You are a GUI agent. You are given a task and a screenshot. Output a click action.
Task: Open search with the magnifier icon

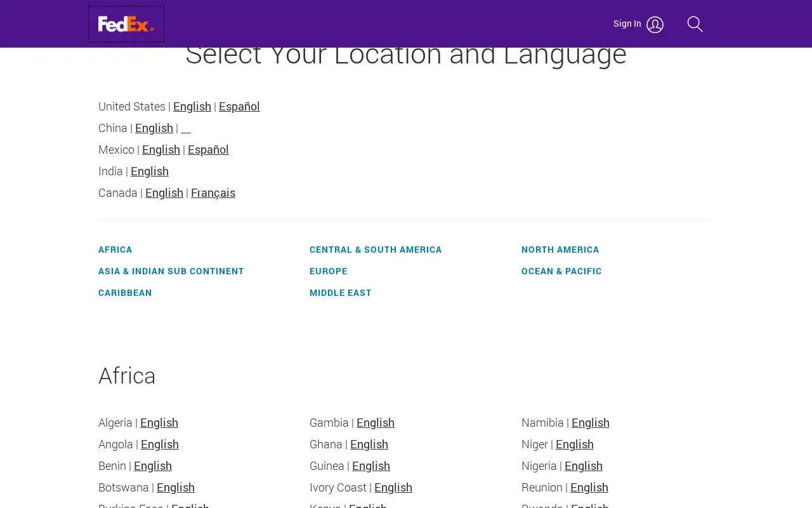[695, 24]
